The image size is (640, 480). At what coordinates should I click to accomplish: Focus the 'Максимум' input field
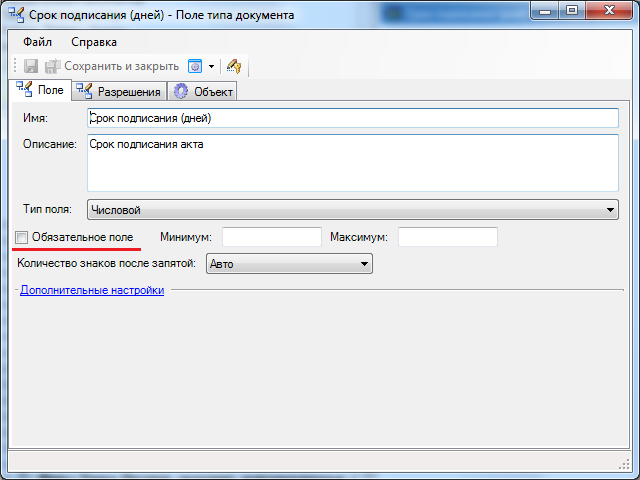click(447, 237)
